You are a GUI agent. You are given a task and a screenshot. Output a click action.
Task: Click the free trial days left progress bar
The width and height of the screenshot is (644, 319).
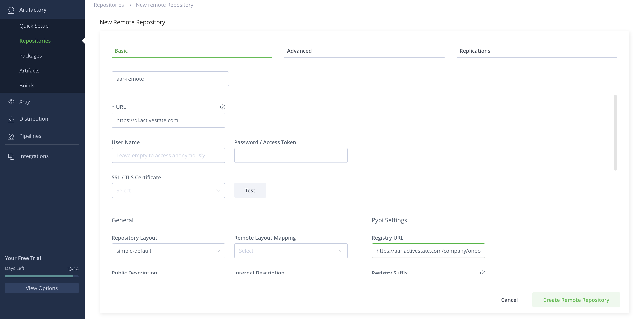pyautogui.click(x=41, y=276)
